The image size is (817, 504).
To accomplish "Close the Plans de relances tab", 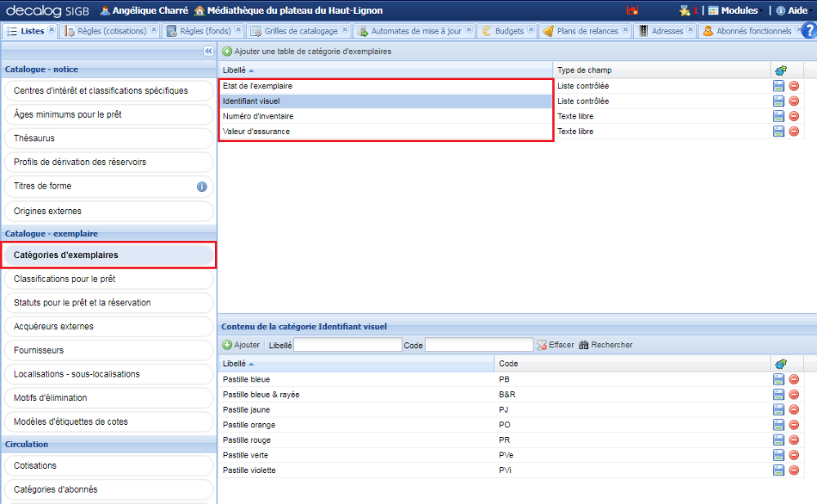I will click(626, 30).
